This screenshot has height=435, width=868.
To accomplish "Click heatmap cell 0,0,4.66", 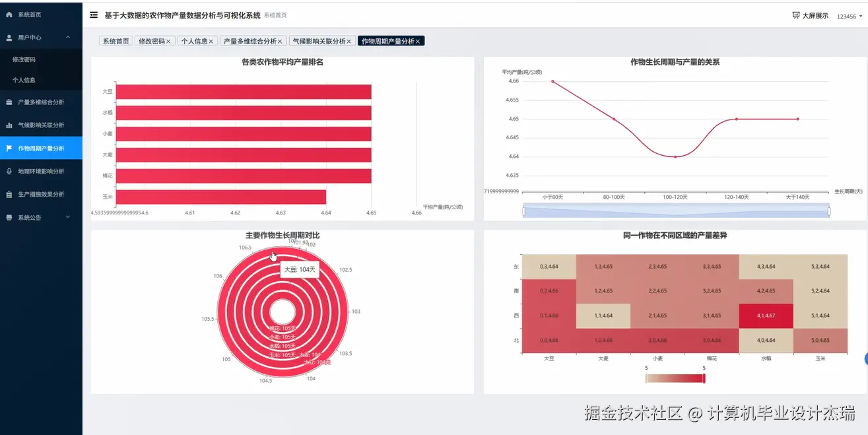I will pos(549,340).
